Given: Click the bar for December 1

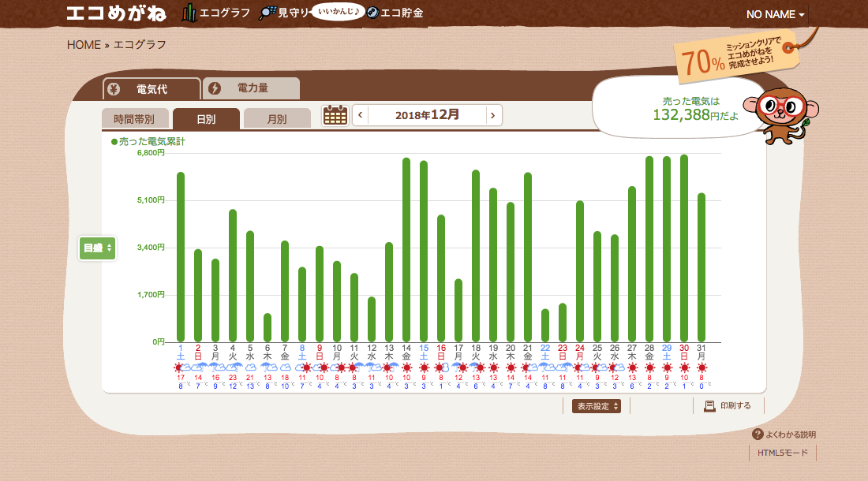Looking at the screenshot, I should [x=181, y=257].
